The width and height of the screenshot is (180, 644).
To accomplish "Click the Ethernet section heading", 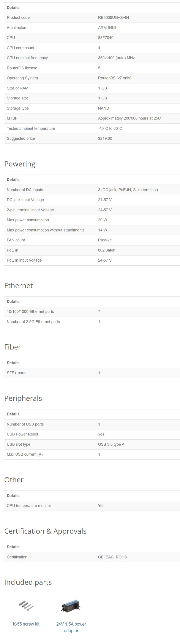I will click(18, 285).
